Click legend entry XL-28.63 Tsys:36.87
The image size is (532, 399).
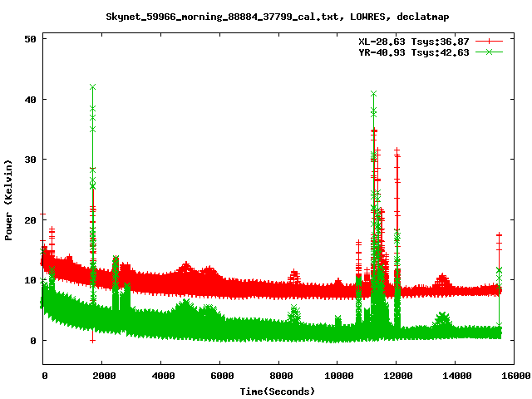click(x=414, y=42)
